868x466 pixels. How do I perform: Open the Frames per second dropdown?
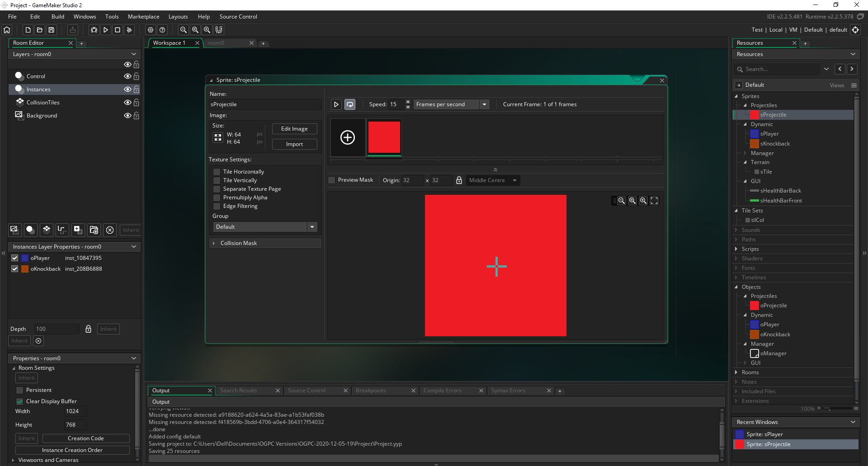coord(484,104)
